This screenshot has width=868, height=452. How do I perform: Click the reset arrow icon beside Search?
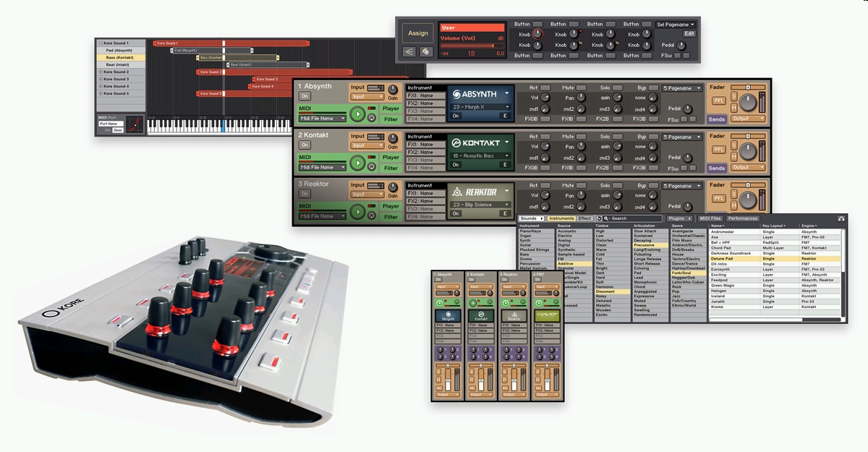coord(600,218)
